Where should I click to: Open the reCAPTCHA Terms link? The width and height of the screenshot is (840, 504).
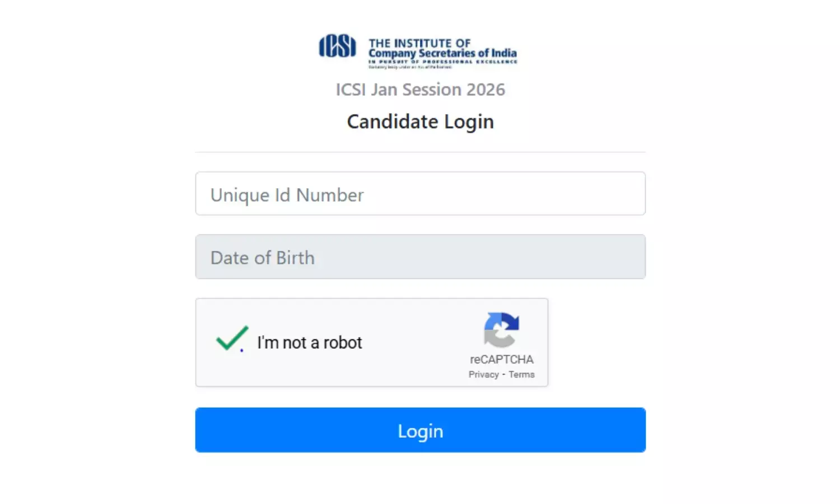click(x=522, y=374)
